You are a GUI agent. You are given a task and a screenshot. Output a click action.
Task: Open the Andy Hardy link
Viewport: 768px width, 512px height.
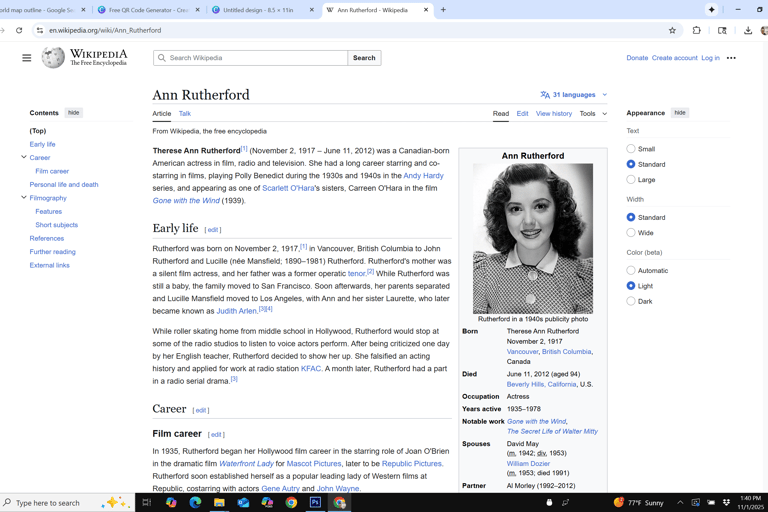423,175
